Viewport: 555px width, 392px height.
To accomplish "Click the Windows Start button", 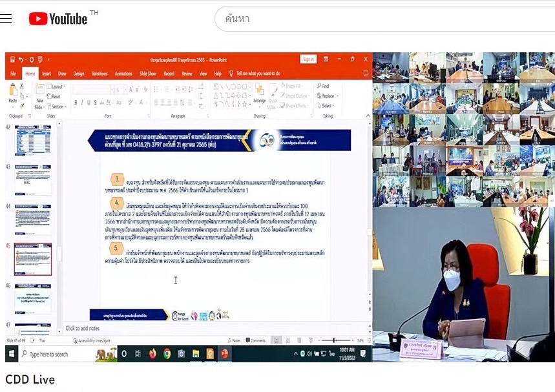I will (x=12, y=354).
